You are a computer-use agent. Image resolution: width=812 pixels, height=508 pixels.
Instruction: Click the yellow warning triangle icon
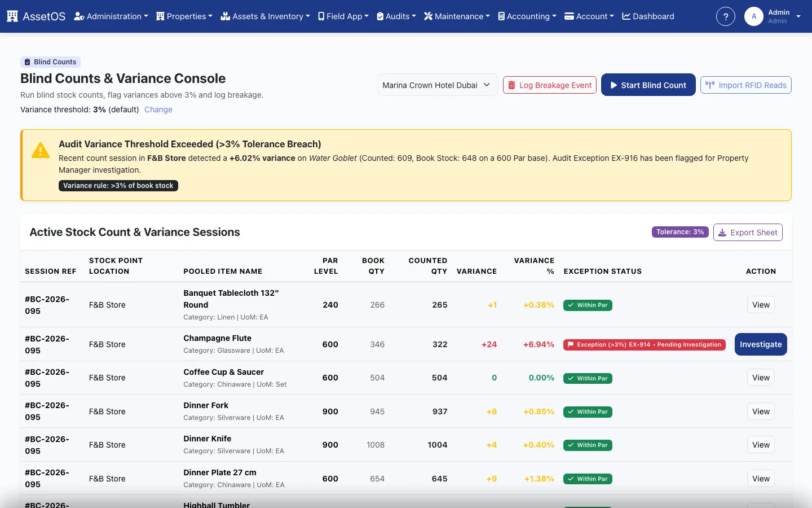coord(41,150)
